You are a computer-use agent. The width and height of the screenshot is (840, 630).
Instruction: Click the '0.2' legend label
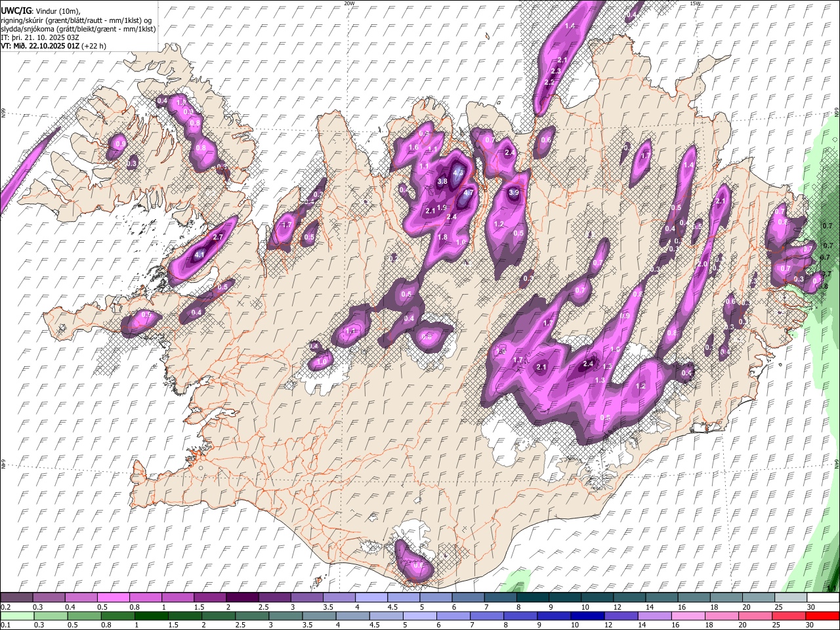(x=5, y=607)
